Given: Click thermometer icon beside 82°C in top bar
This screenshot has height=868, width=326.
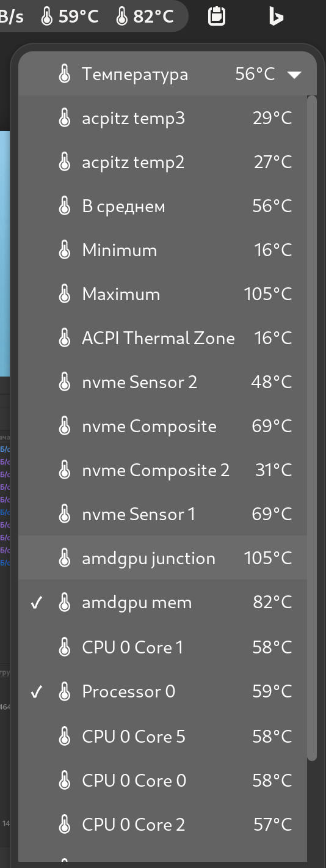Looking at the screenshot, I should point(121,17).
